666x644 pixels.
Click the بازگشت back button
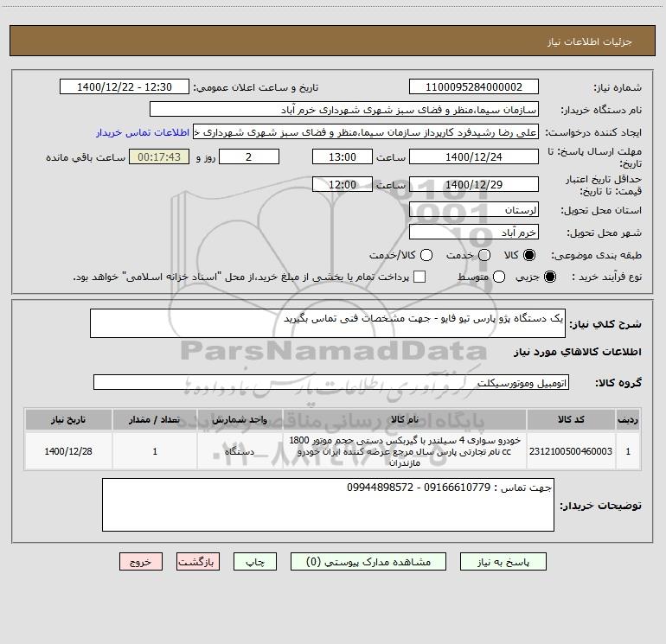point(198,561)
